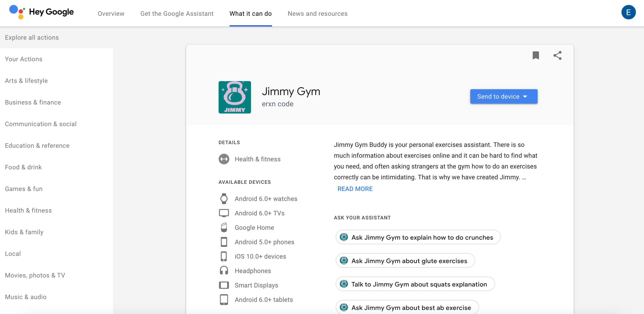Click Explore all actions heading link

coord(32,37)
